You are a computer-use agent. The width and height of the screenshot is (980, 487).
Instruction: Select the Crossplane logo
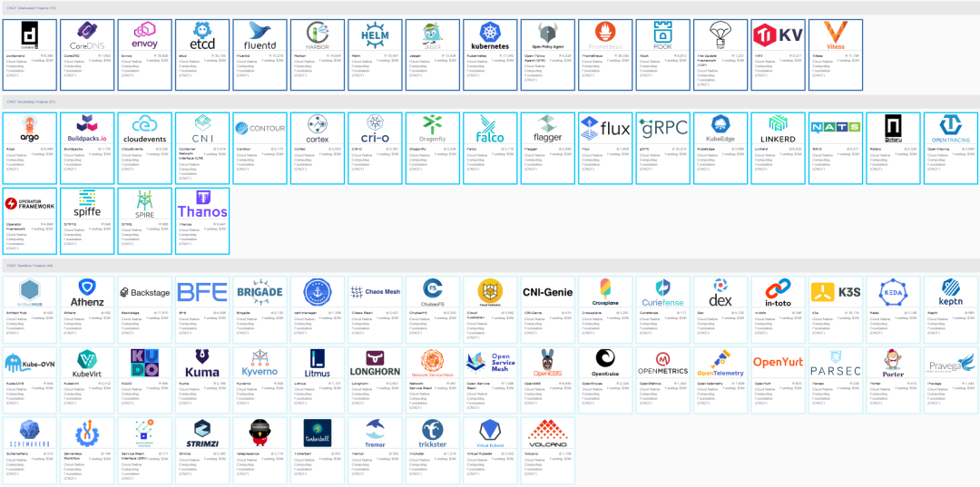click(605, 292)
